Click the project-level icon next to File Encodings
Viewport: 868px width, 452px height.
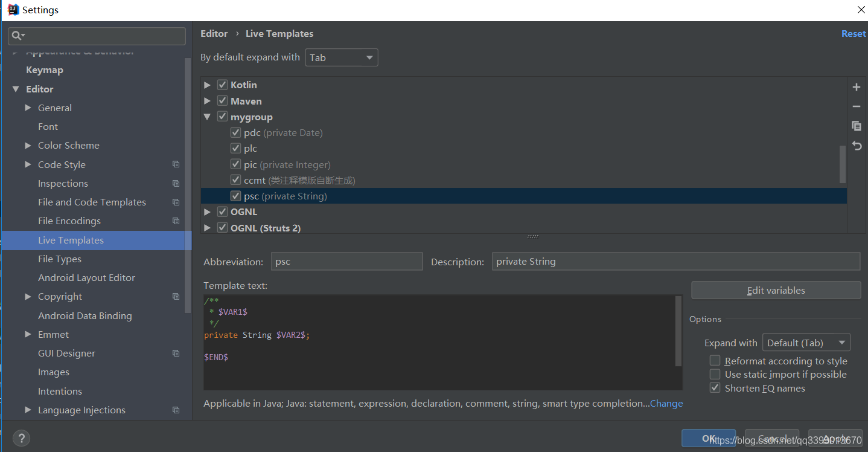point(176,221)
